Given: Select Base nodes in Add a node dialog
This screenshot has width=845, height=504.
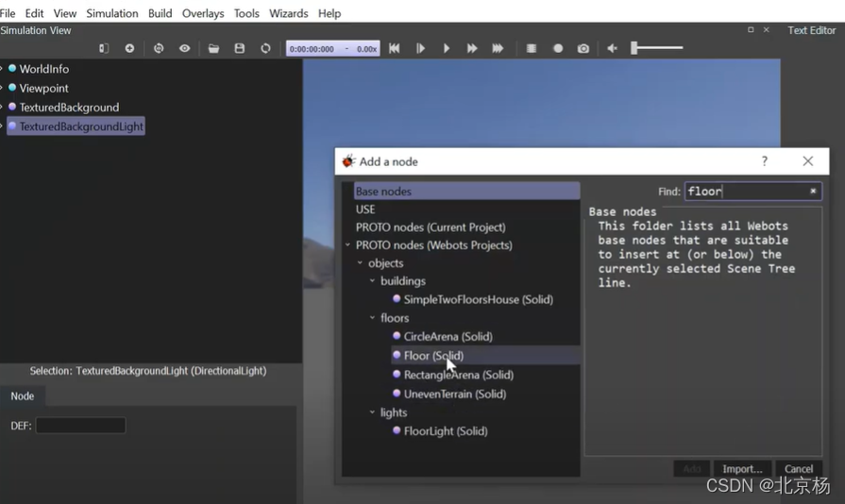Looking at the screenshot, I should click(x=466, y=192).
